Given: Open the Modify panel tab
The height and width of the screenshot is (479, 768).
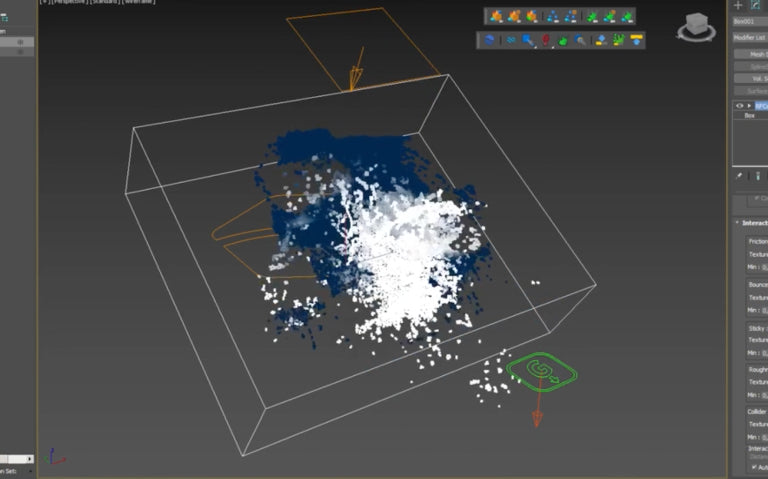Looking at the screenshot, I should click(x=756, y=5).
